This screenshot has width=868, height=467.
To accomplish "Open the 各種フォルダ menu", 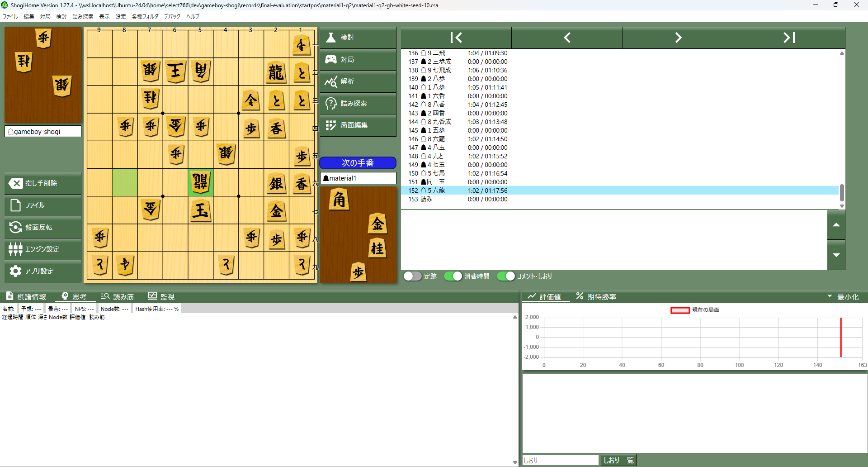I will [145, 16].
